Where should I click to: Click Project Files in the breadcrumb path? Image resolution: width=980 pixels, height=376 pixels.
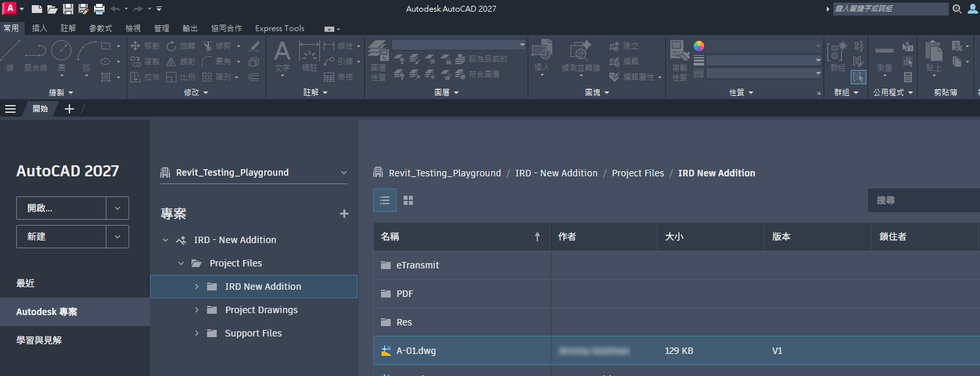[x=638, y=173]
